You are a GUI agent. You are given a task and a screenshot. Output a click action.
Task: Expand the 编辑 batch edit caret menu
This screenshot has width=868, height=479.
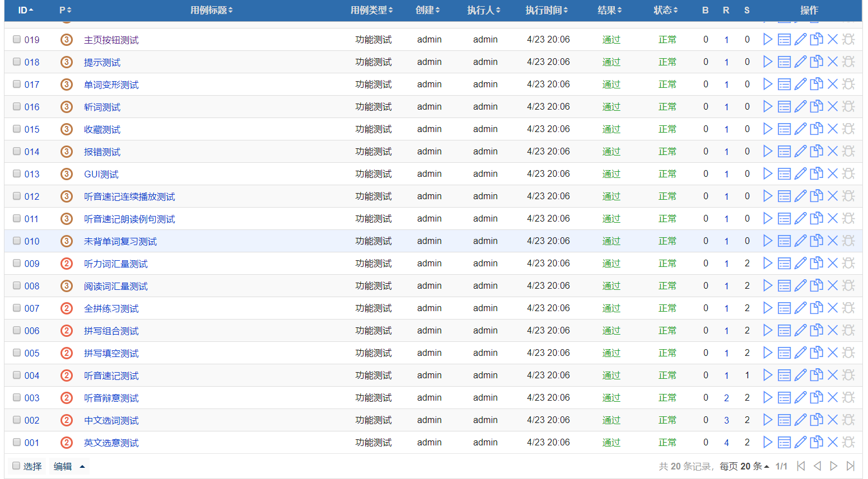coord(82,466)
